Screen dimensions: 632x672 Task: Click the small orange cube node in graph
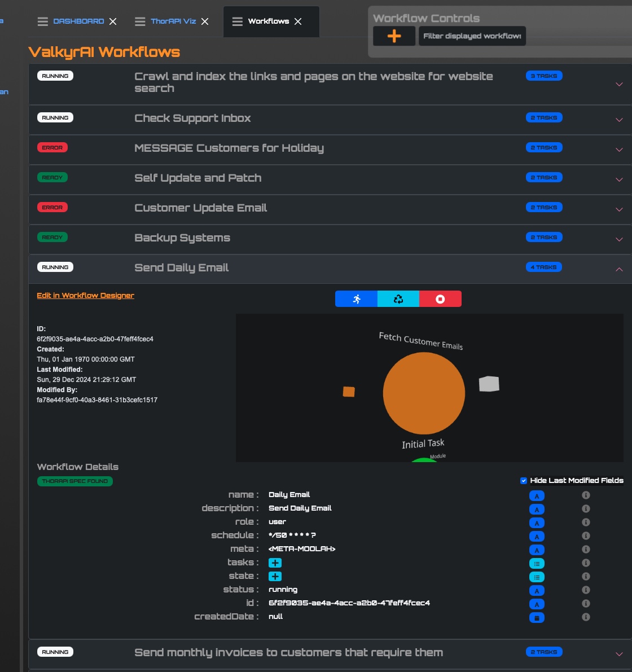349,391
